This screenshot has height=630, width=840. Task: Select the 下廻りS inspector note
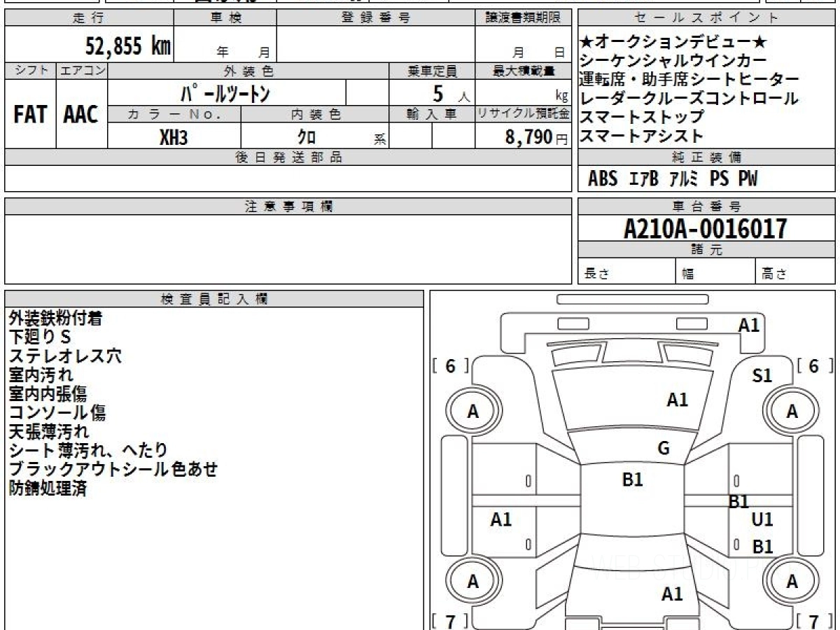[x=40, y=337]
